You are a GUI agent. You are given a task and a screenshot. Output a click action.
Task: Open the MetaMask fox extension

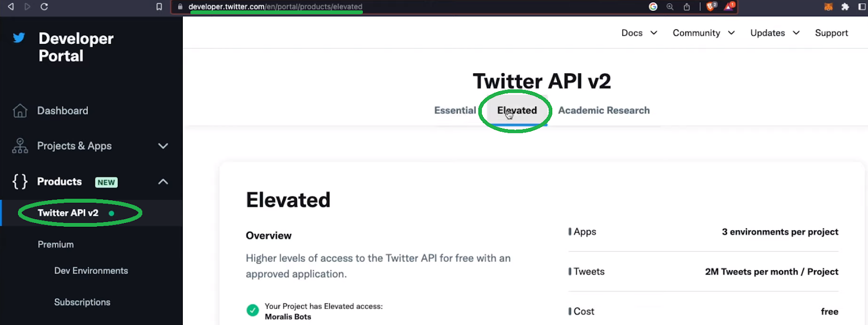tap(828, 6)
